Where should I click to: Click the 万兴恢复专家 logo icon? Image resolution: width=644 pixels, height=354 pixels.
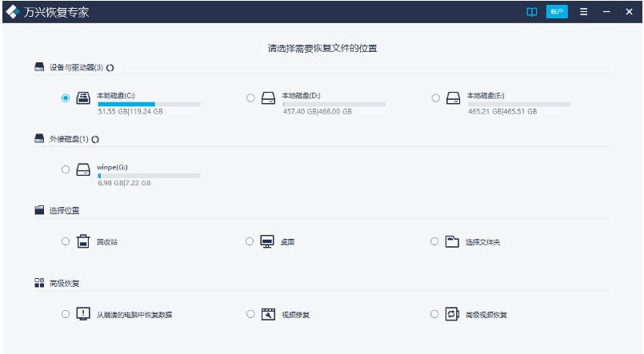click(x=13, y=12)
